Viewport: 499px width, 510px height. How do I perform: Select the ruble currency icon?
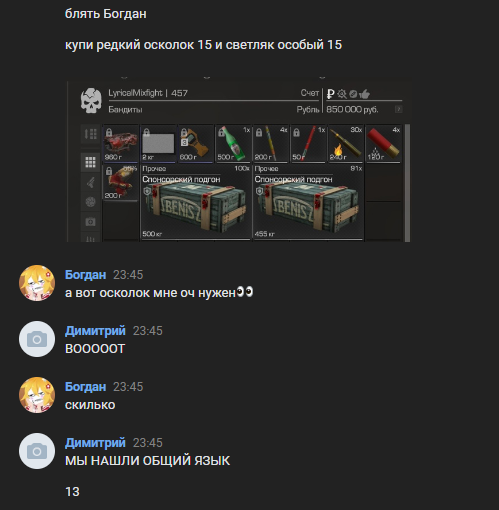coord(330,94)
